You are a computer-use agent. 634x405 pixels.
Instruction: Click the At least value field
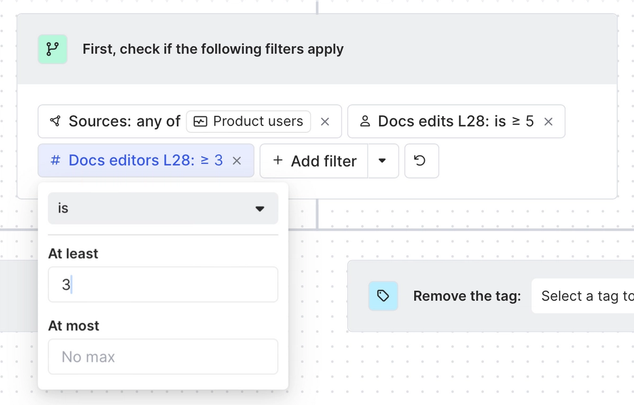pyautogui.click(x=163, y=285)
